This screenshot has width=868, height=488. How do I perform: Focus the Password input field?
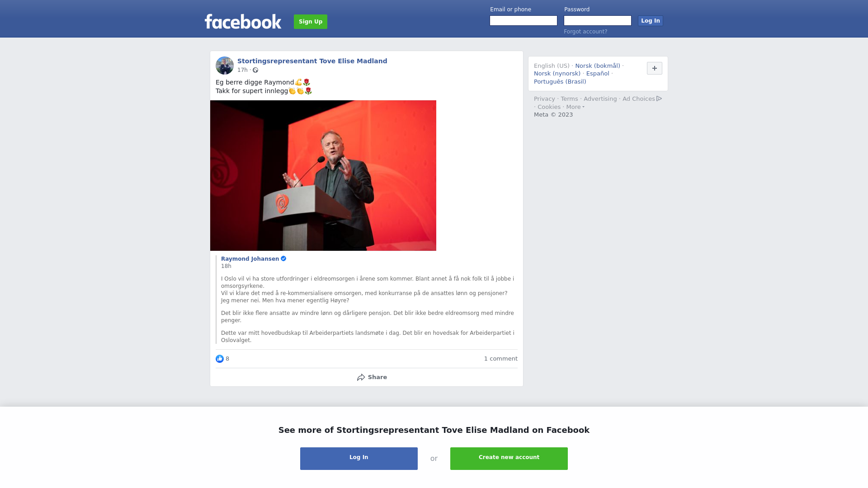[598, 21]
